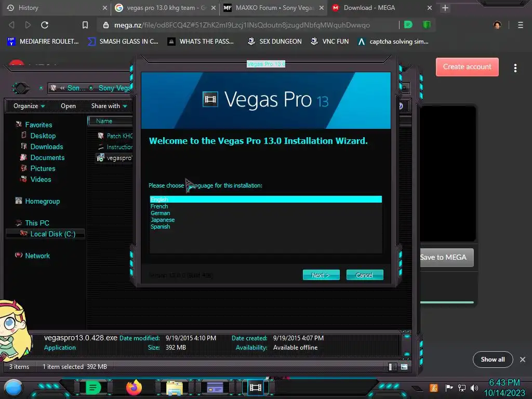The image size is (532, 399).
Task: Switch Explorer to large icons view
Action: pyautogui.click(x=404, y=367)
